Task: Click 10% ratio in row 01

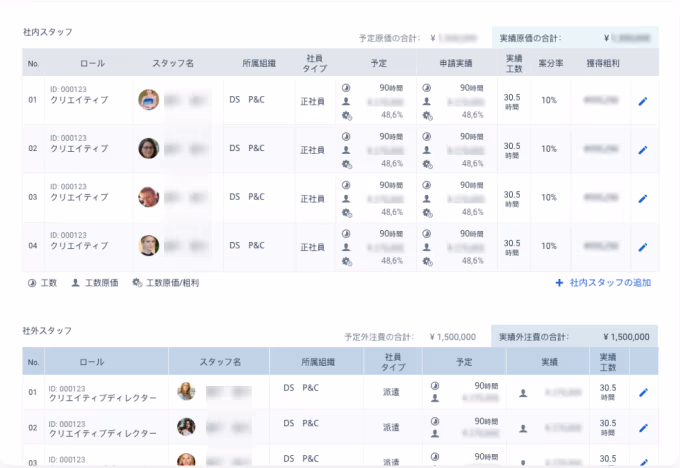Action: (x=549, y=100)
